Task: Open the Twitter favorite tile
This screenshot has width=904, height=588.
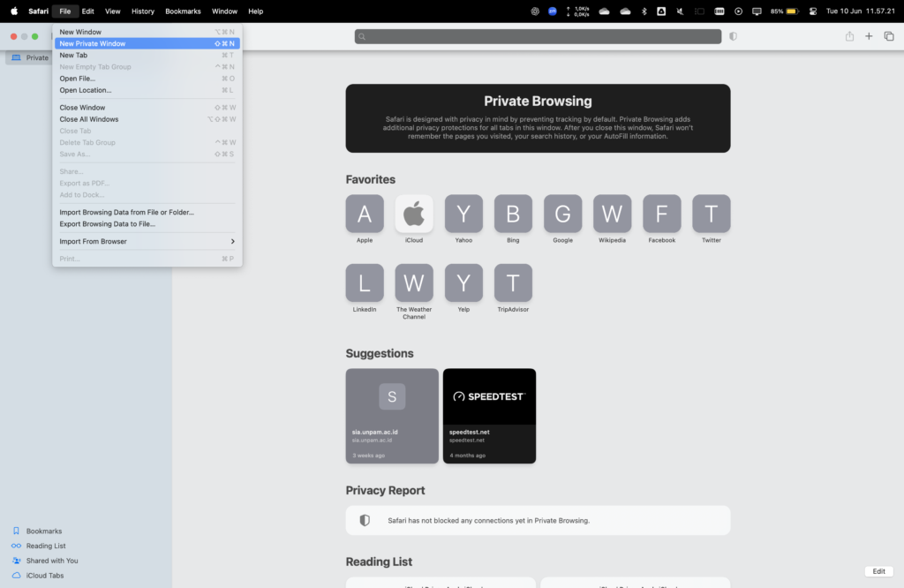Action: tap(712, 214)
